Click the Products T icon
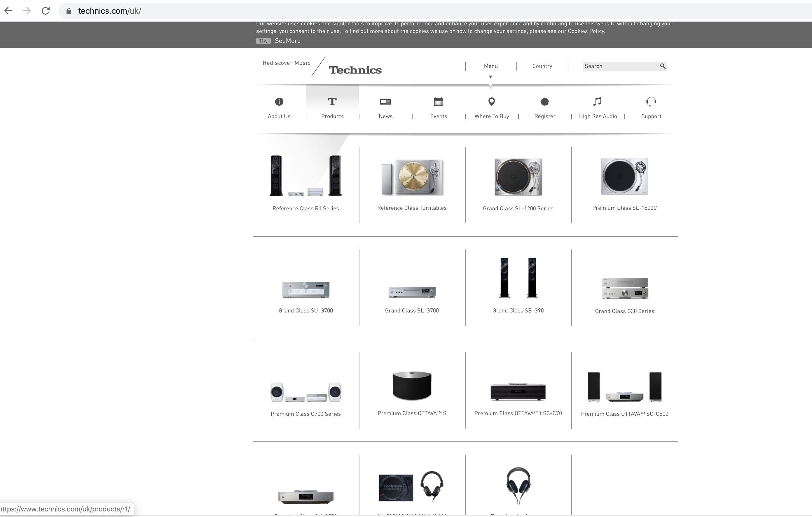Image resolution: width=812 pixels, height=517 pixels. [332, 102]
